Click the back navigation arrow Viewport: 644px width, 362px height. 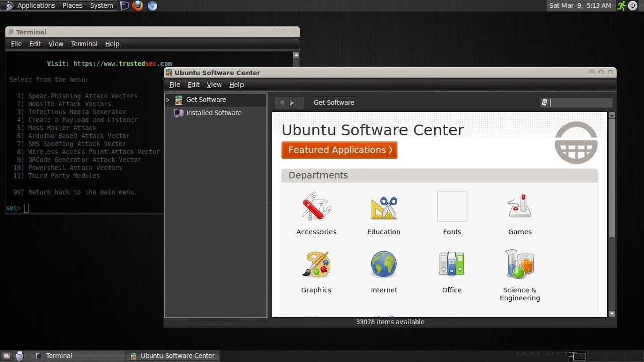(x=282, y=103)
